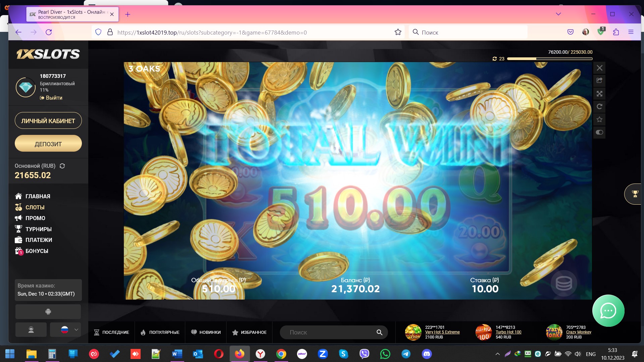Show hidden system tray icons chevron
Screen dimensions: 644x362
[498, 354]
